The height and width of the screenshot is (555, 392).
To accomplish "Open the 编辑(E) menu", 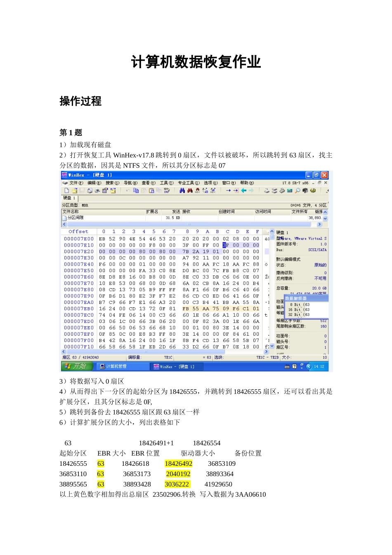I will pos(94,183).
